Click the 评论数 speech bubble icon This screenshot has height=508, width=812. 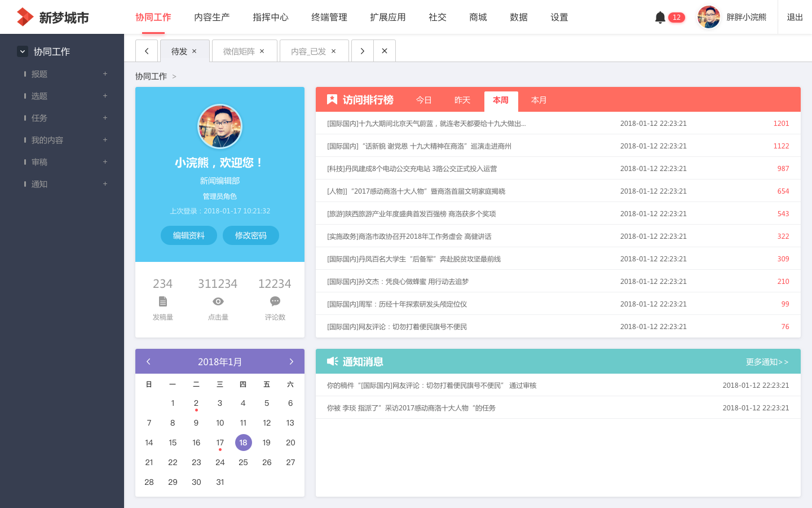click(x=275, y=301)
